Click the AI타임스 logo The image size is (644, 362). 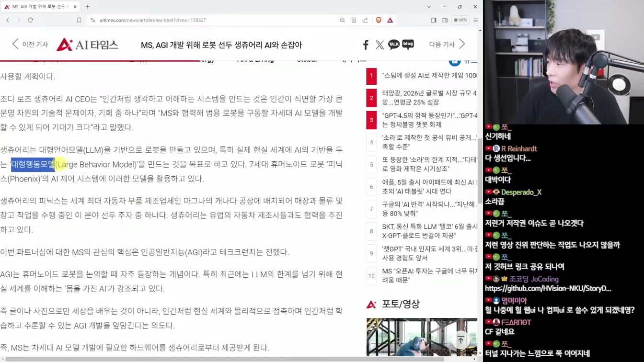[x=87, y=45]
